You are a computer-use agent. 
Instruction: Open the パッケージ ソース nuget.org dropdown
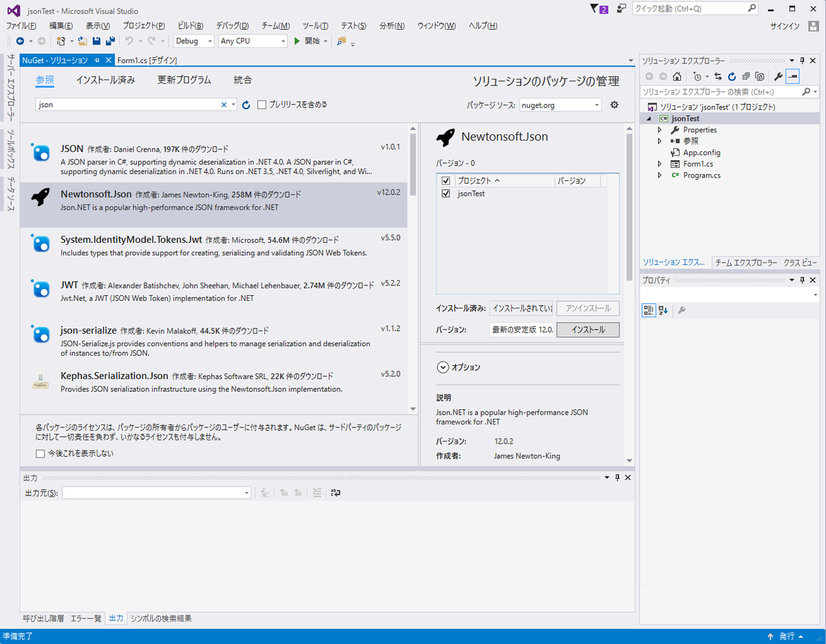pyautogui.click(x=560, y=105)
